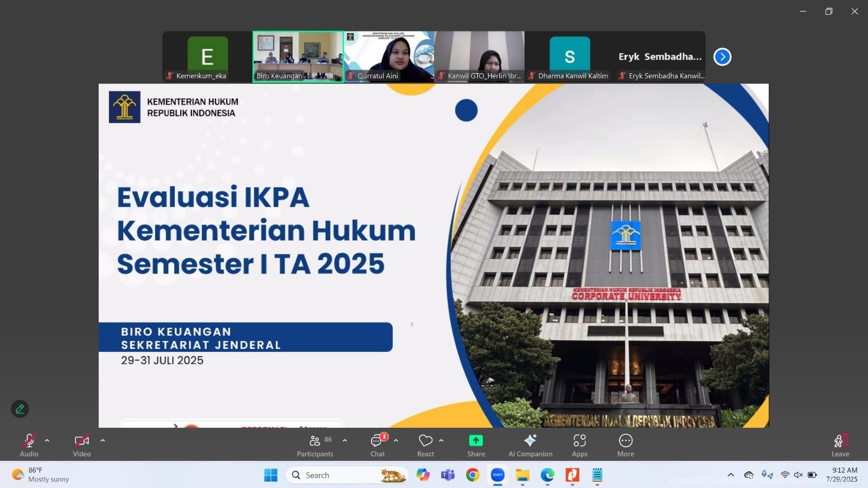Image resolution: width=868 pixels, height=488 pixels.
Task: Show next participants with blue arrow
Action: coord(722,57)
